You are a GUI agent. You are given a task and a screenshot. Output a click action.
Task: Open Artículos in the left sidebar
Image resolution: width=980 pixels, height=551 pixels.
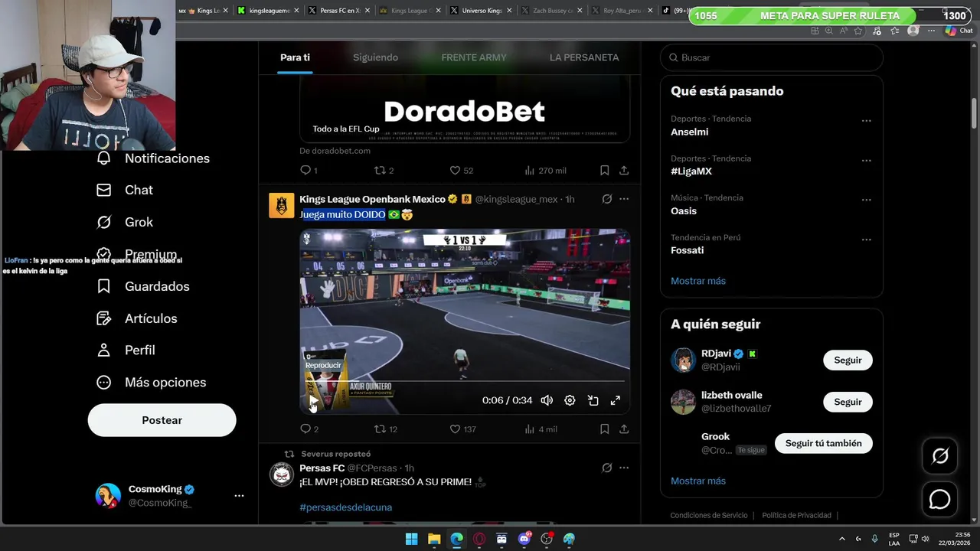[137, 318]
